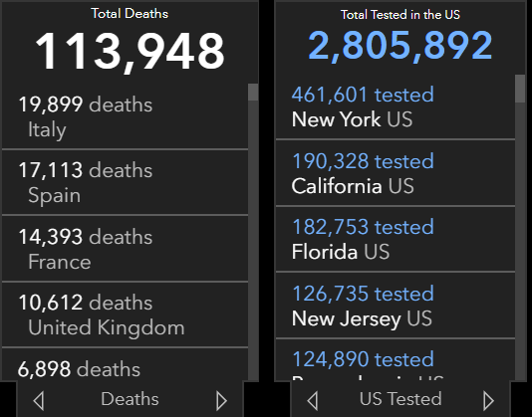Click the left arrow beside Deaths tab
Screen dimensions: 532x417
[39, 400]
